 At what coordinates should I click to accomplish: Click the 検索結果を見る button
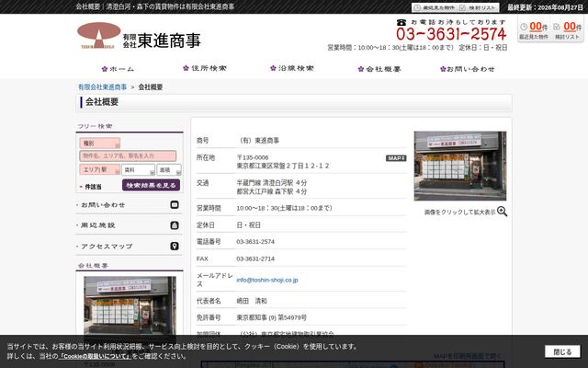tap(151, 185)
